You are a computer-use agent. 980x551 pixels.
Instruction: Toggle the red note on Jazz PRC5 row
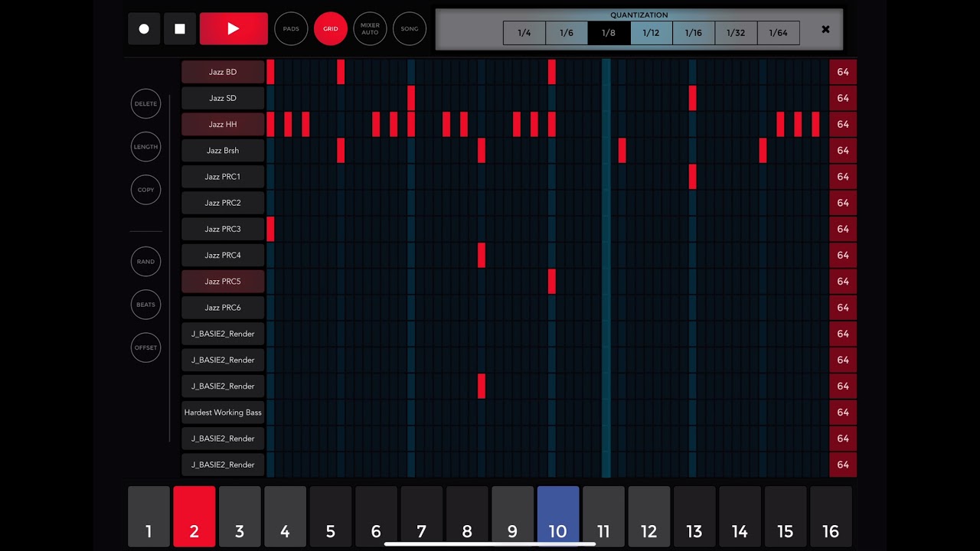(x=552, y=282)
